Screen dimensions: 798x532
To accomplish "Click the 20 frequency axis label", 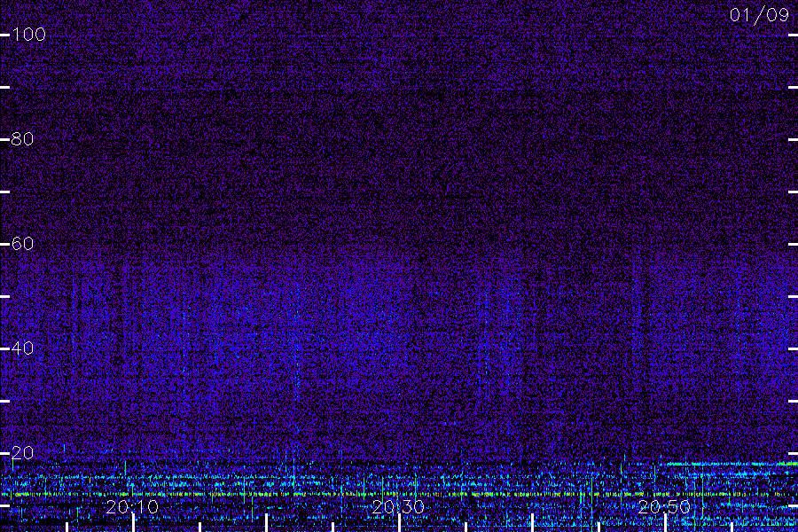I will [22, 452].
